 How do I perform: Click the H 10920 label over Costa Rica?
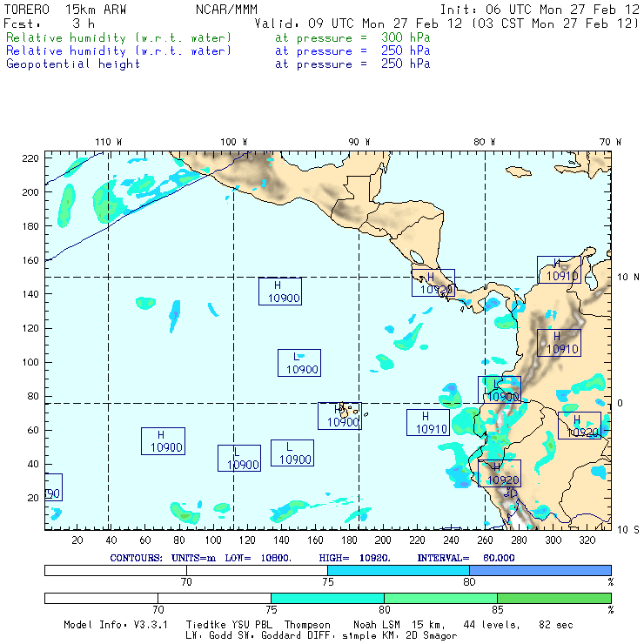(x=433, y=284)
